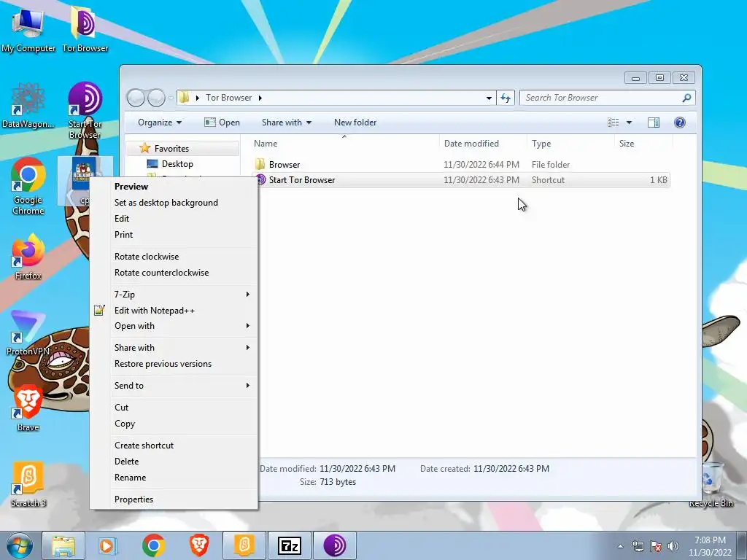
Task: Open Windows Media Player from taskbar
Action: click(x=108, y=545)
